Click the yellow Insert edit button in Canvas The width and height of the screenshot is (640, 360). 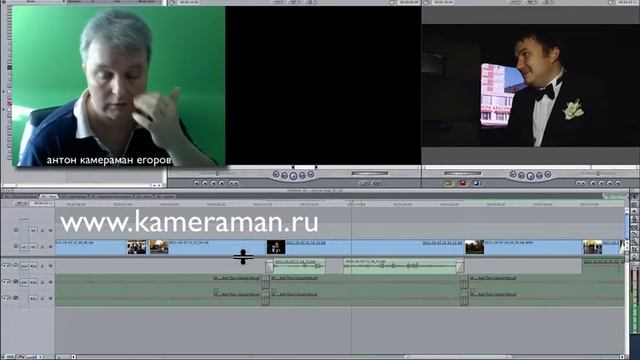(449, 183)
